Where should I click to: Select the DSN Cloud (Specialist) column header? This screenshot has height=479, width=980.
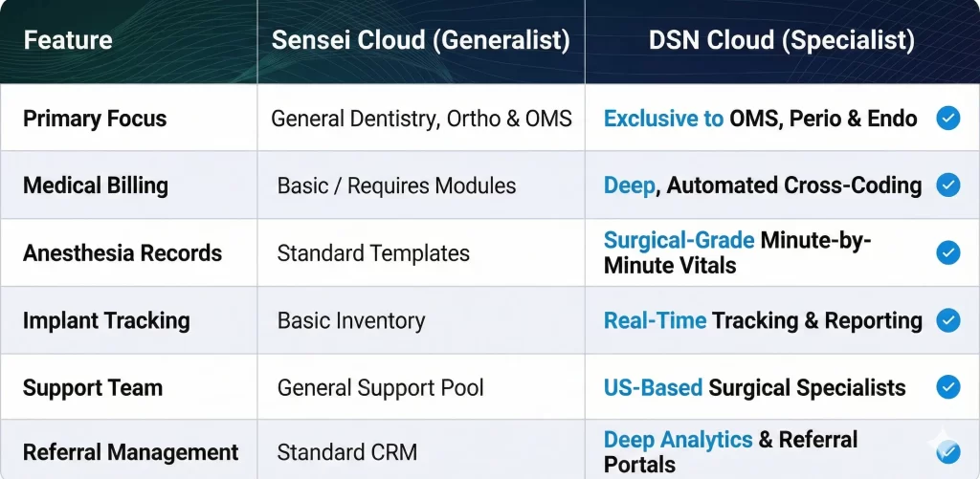tap(780, 41)
